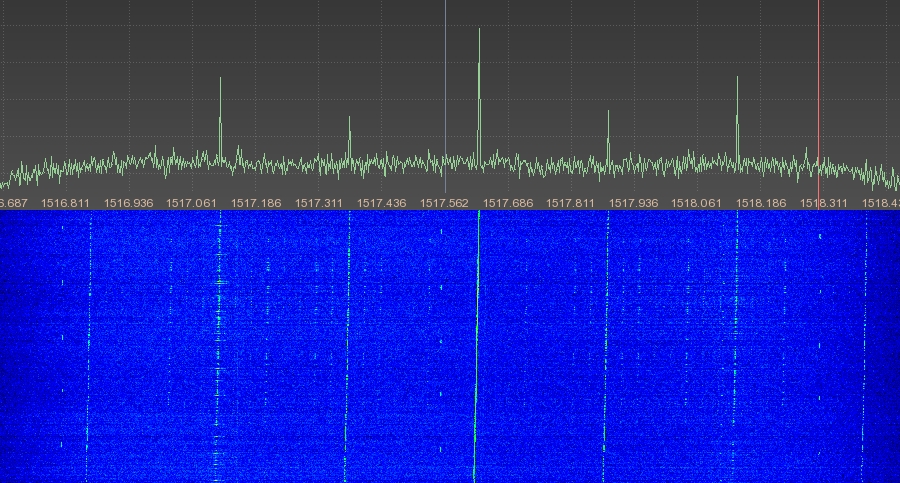Tune to the 1518.311 frequency label
The image size is (900, 483).
[822, 203]
